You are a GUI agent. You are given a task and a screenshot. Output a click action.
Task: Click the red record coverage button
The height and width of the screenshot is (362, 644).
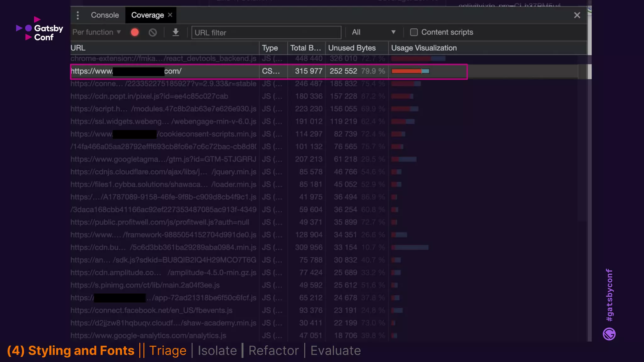(135, 32)
